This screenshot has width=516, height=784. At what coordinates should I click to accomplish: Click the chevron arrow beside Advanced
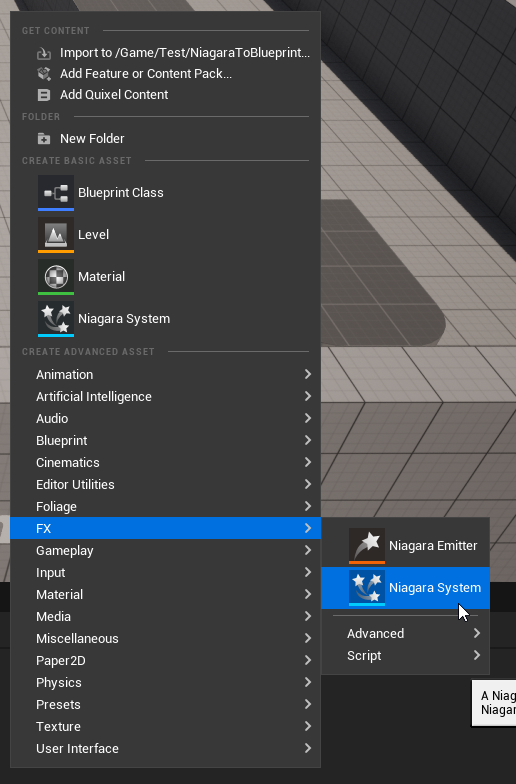[477, 634]
